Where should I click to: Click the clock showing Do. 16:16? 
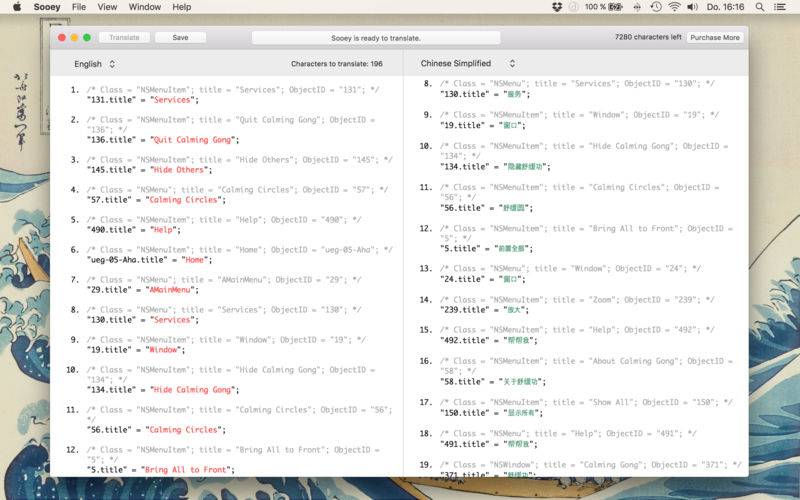pos(726,7)
